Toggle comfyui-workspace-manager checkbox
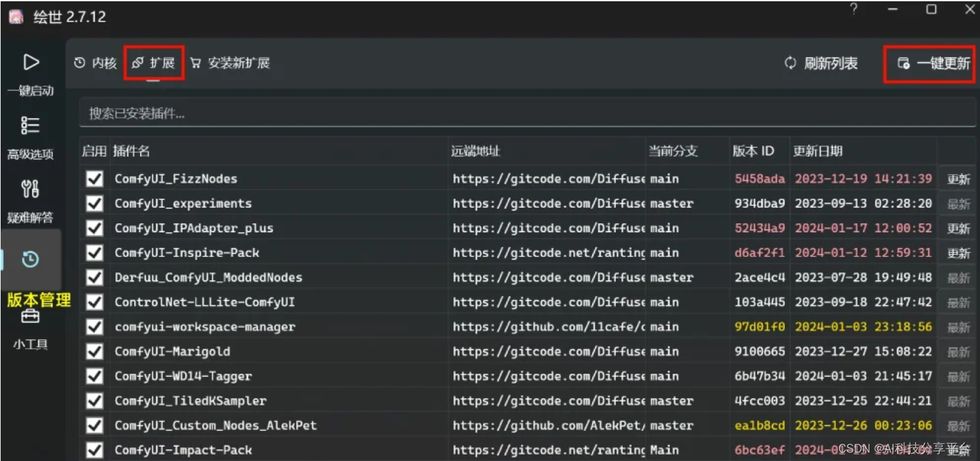The width and height of the screenshot is (980, 461). [94, 327]
